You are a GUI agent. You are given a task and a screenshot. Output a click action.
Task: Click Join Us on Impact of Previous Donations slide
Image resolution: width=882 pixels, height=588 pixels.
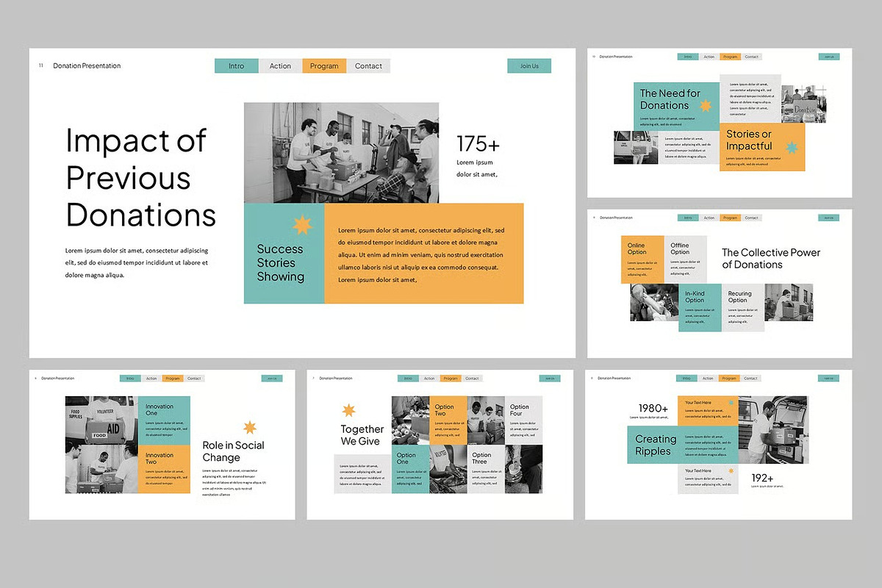(x=529, y=66)
